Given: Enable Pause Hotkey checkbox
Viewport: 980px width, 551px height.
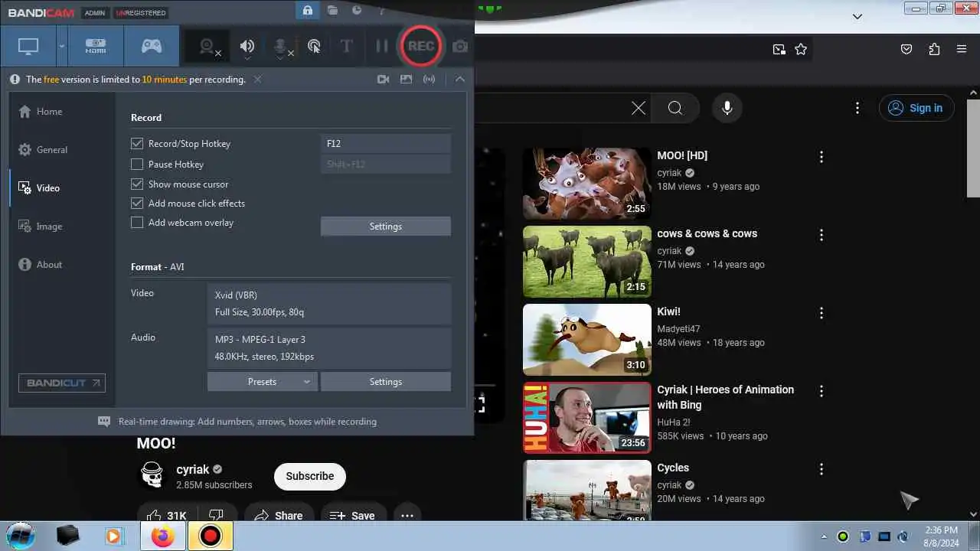Looking at the screenshot, I should [137, 165].
